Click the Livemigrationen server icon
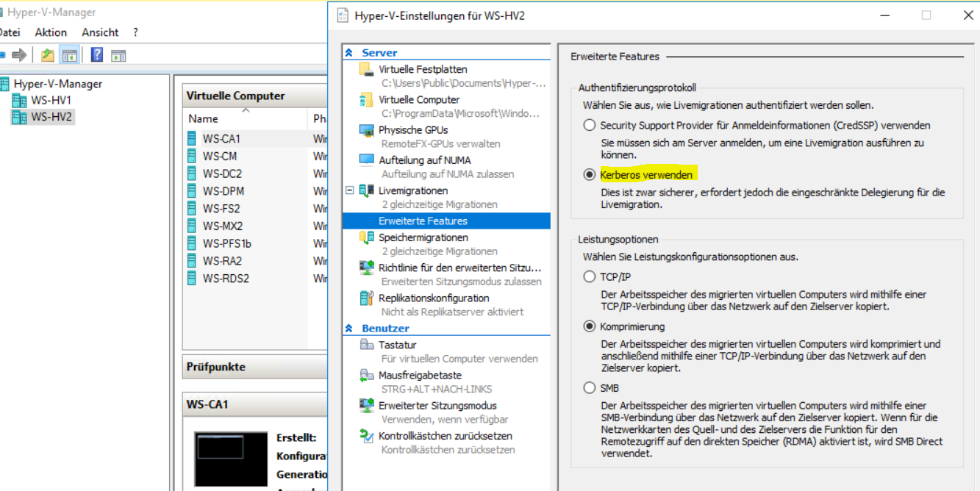 367,190
